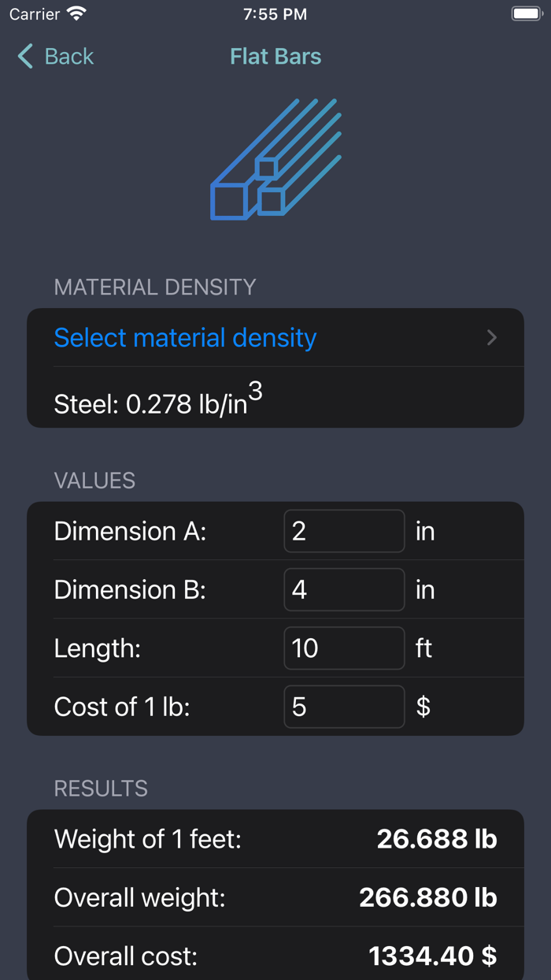The image size is (551, 980).
Task: Click the 'in' unit label beside Dimension A
Action: point(424,531)
